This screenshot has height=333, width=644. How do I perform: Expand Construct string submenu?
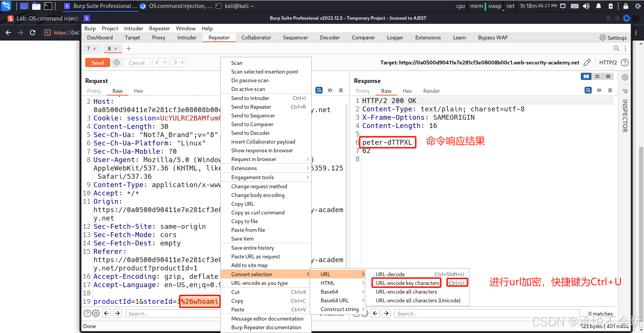pos(338,309)
